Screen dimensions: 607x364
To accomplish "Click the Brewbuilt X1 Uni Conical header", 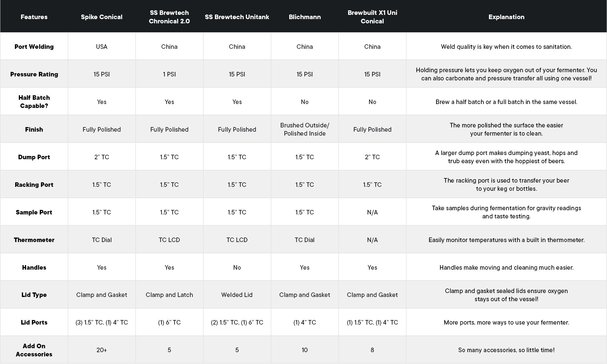I will click(372, 17).
